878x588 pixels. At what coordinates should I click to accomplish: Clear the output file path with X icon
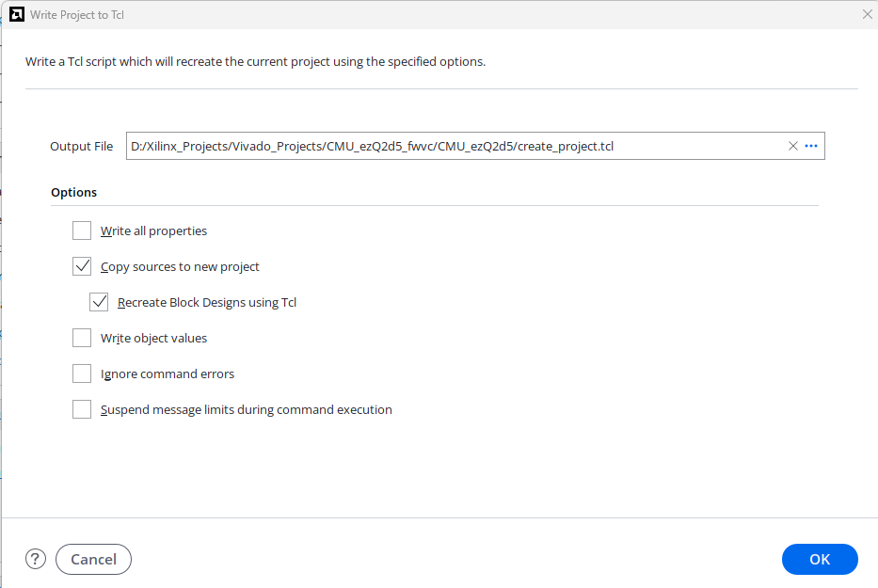click(x=793, y=146)
